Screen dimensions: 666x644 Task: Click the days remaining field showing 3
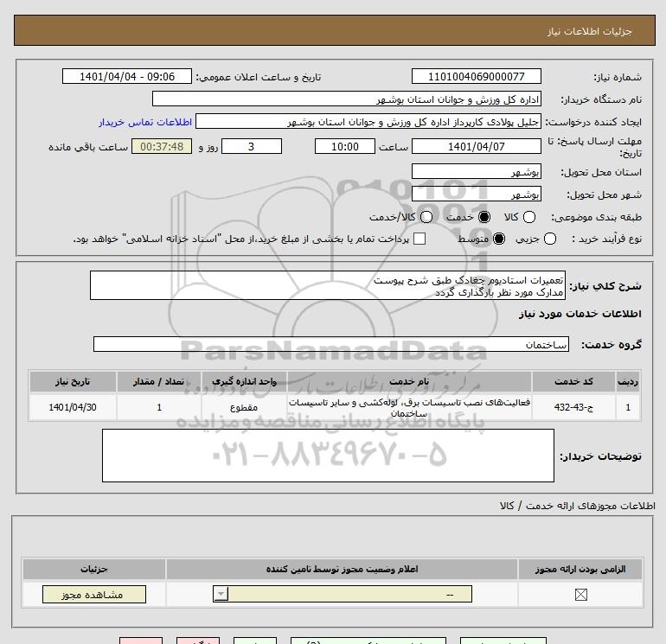pos(252,146)
